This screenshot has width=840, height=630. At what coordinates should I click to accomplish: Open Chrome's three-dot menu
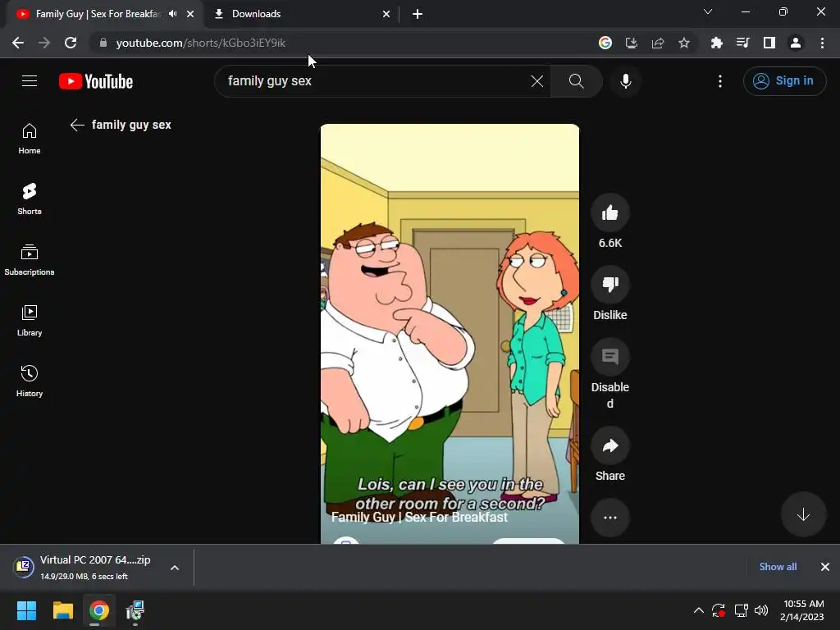click(x=822, y=43)
